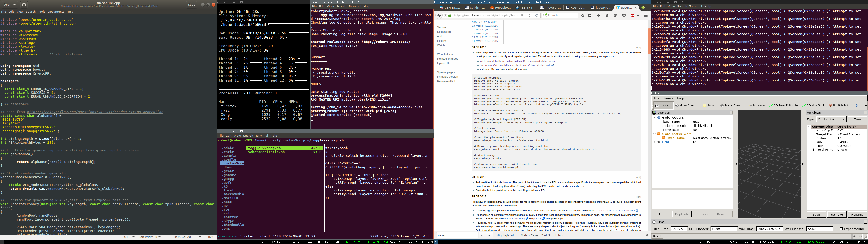Viewport: 868px width, 244px height.
Task: Reload the page in Firefox
Action: [537, 16]
